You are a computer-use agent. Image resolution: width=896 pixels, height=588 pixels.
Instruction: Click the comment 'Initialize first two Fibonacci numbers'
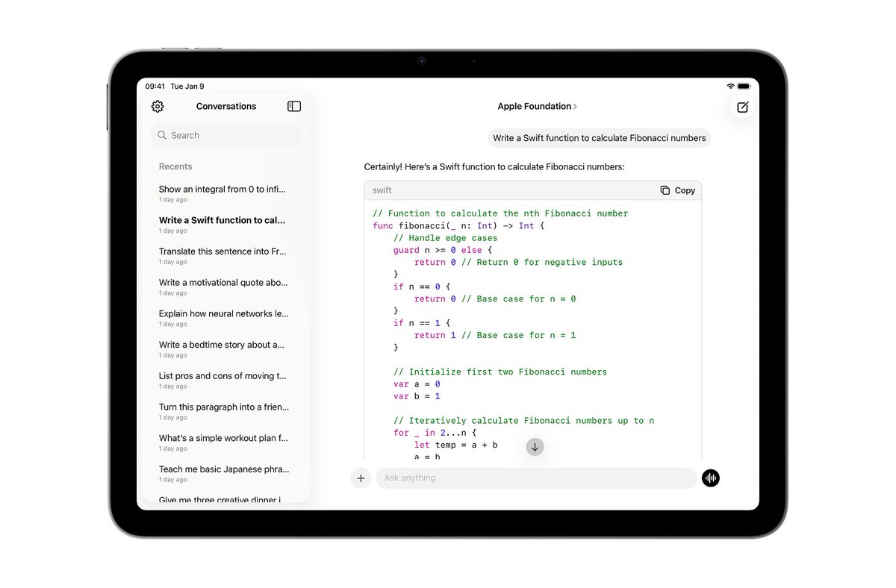(500, 372)
